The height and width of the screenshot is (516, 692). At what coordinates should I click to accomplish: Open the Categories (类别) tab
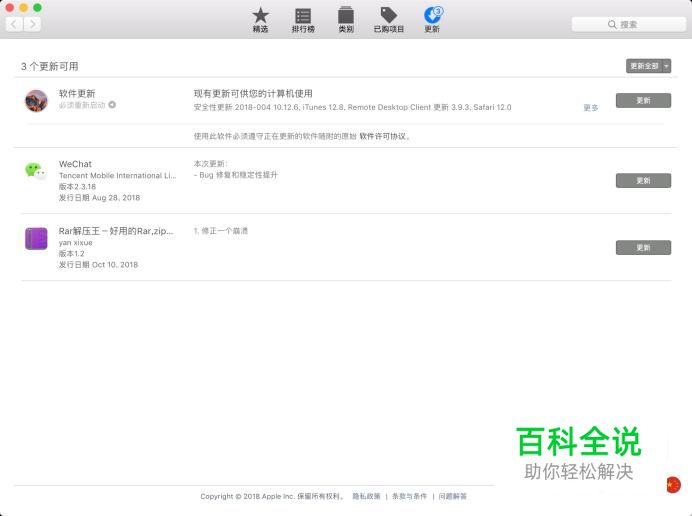(346, 20)
